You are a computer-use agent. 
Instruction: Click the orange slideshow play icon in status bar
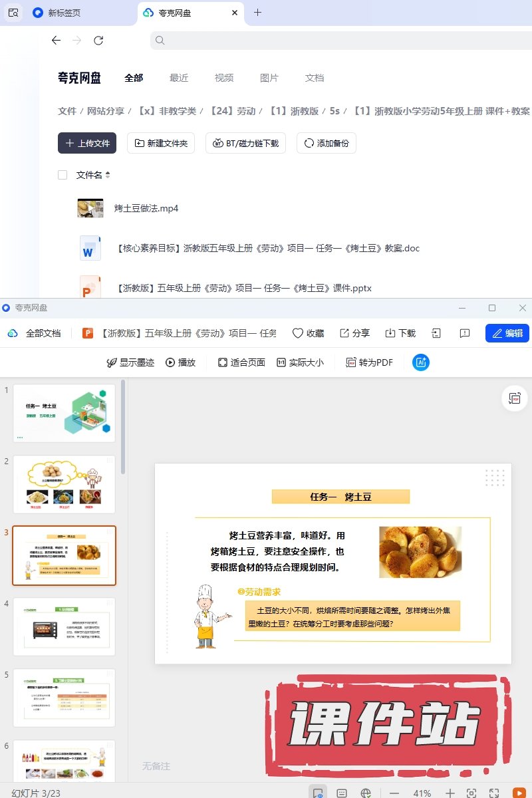point(519,793)
